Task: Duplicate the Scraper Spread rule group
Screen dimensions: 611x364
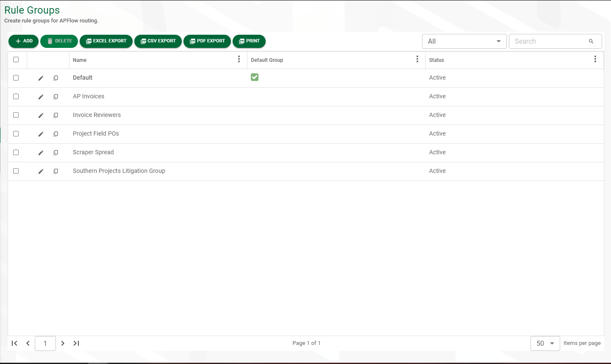Action: click(56, 153)
